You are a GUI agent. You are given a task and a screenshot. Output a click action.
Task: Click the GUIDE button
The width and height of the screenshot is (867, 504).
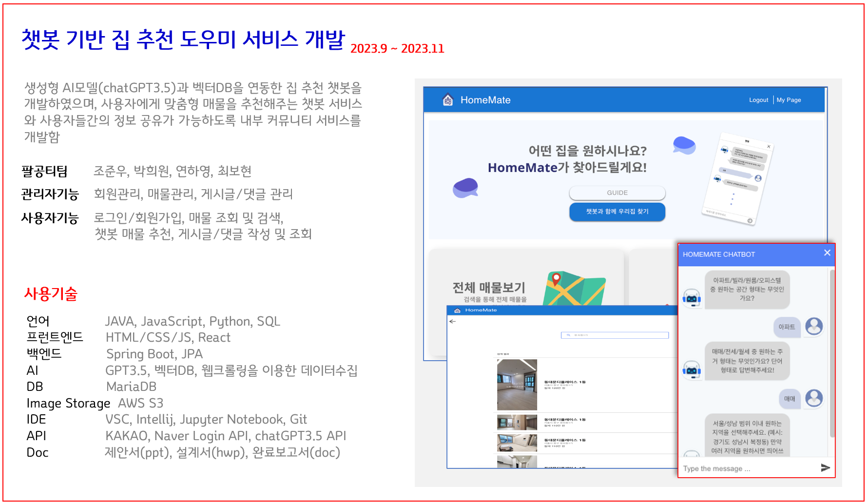click(x=617, y=193)
